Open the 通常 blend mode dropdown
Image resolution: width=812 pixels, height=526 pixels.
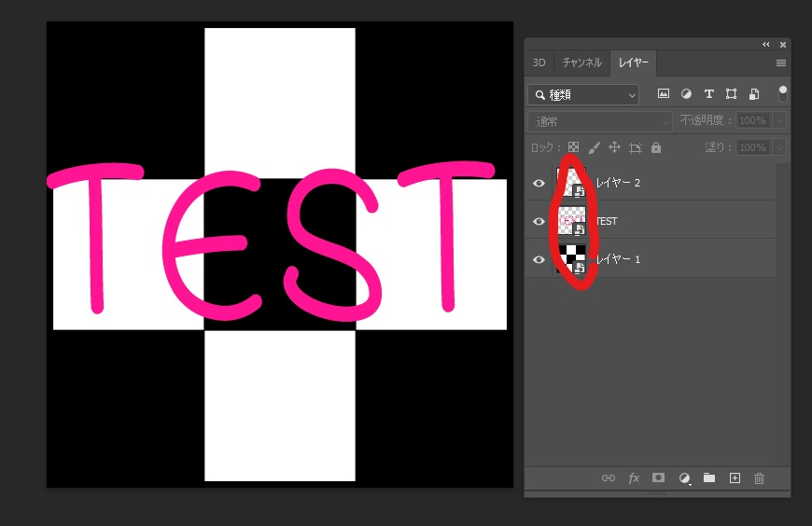coord(600,121)
